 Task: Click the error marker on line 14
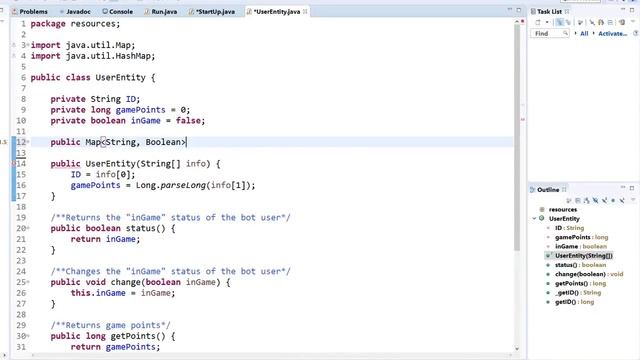click(x=14, y=164)
